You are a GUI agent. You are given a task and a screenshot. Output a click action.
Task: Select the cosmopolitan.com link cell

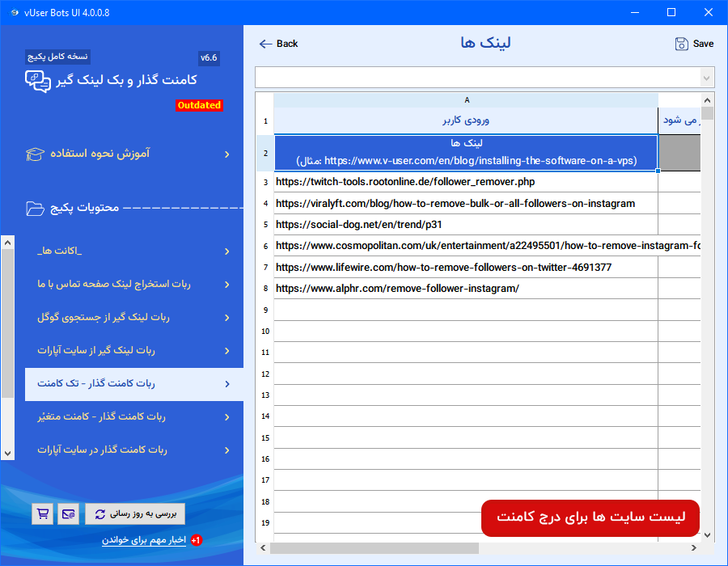[x=488, y=246]
